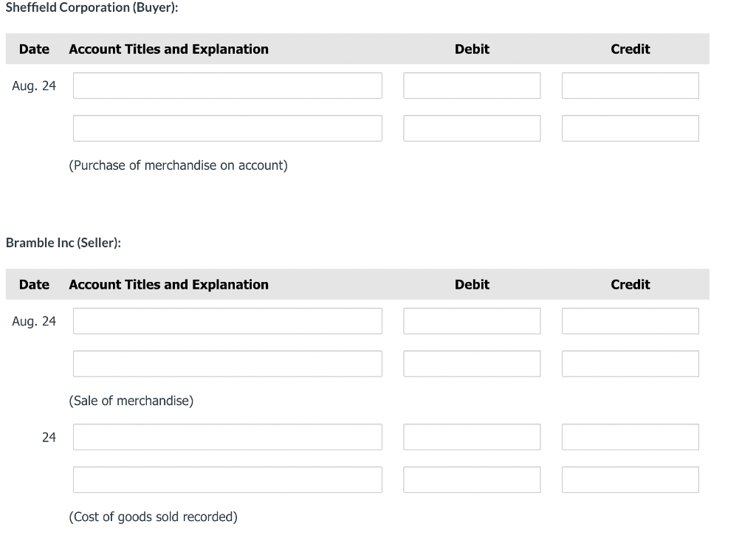Select account title field above Cost of goods sold
The height and width of the screenshot is (541, 756).
click(x=227, y=480)
